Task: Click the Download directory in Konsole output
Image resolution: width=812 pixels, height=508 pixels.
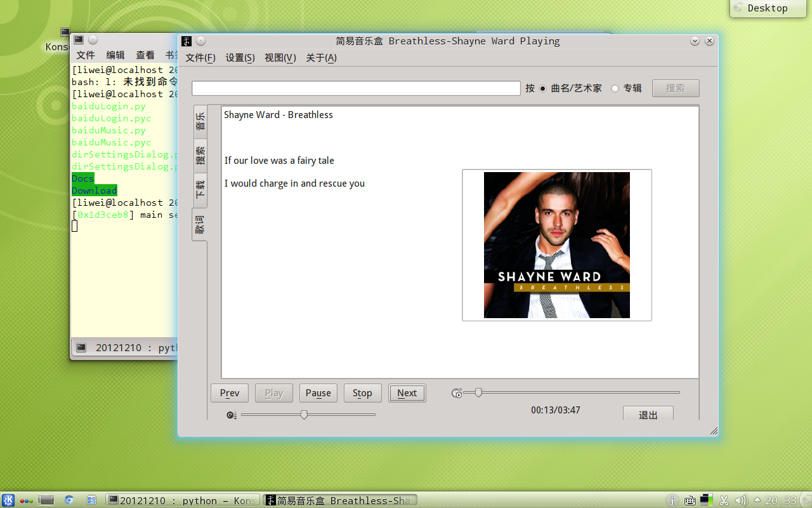Action: coord(95,191)
